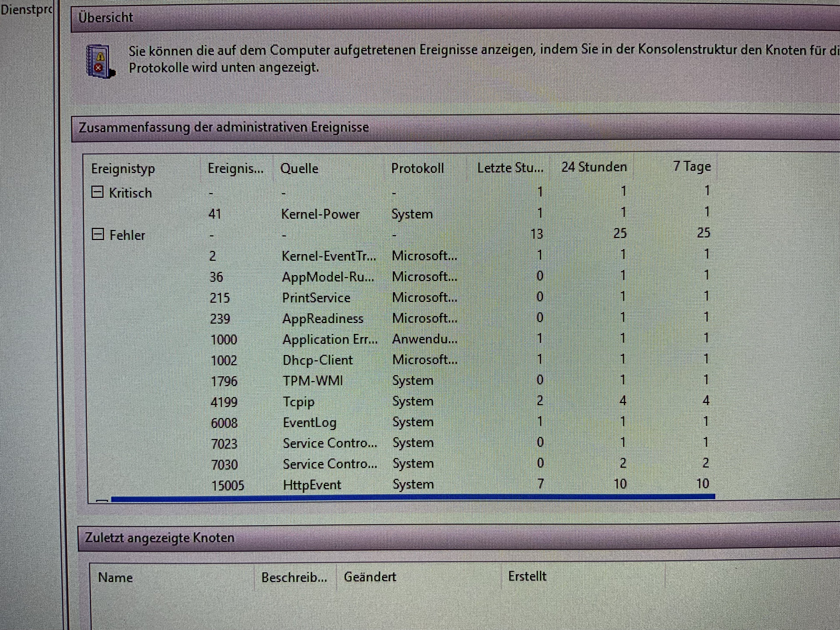Click the 7 Tage column header

[691, 166]
